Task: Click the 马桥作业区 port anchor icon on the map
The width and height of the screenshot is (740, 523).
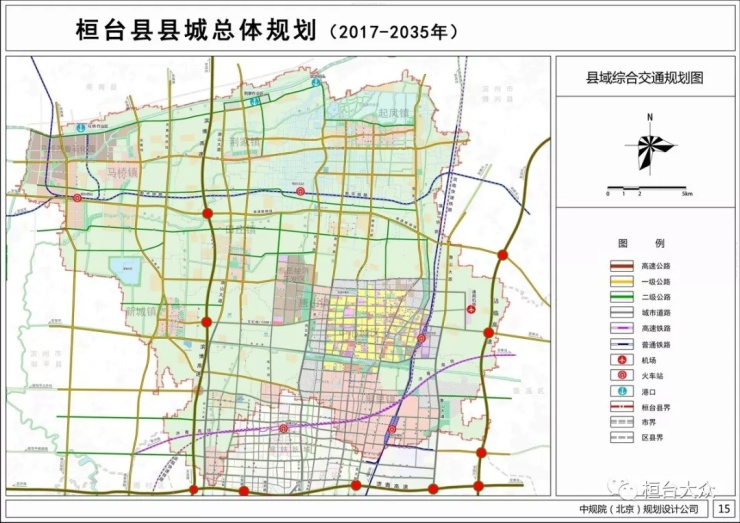Action: [x=81, y=127]
